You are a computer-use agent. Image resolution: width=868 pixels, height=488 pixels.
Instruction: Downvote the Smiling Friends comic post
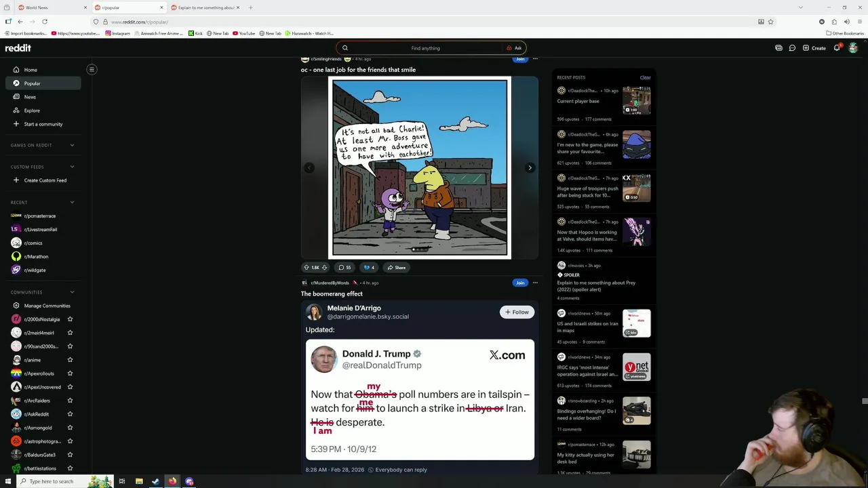[324, 267]
